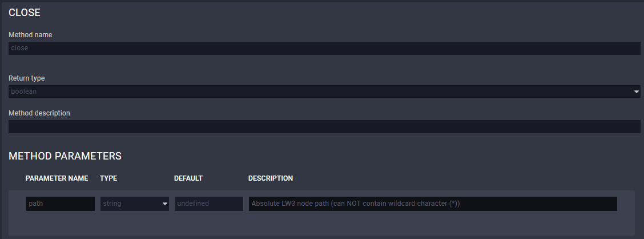The width and height of the screenshot is (644, 239).
Task: Click the Method description label
Action: click(x=39, y=113)
